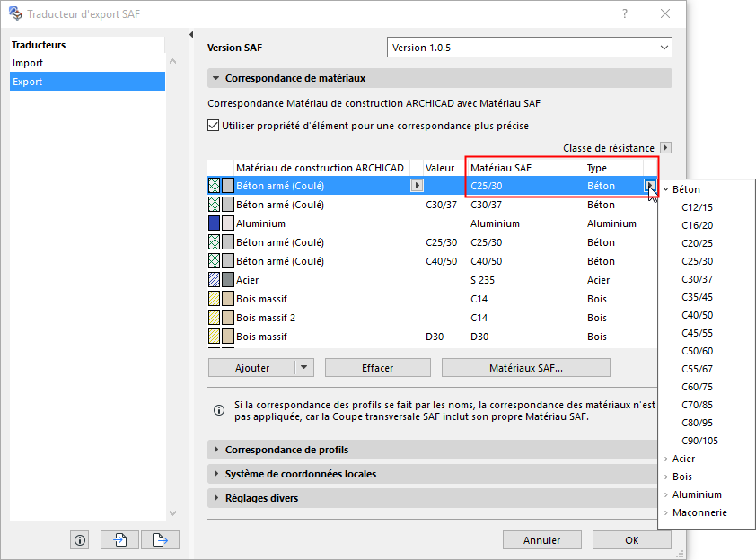Choose C90/105 from the popup list
Viewport: 756px width, 560px height.
point(699,441)
